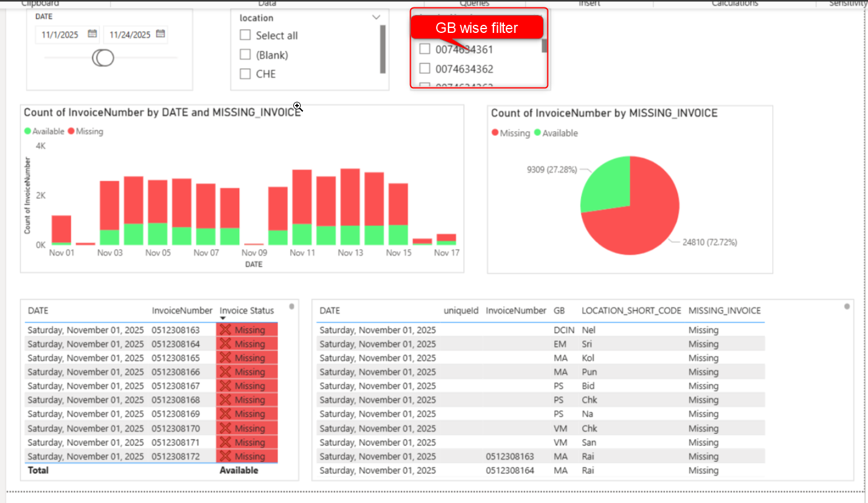868x503 pixels.
Task: Check the Select all location checkbox
Action: tap(245, 35)
